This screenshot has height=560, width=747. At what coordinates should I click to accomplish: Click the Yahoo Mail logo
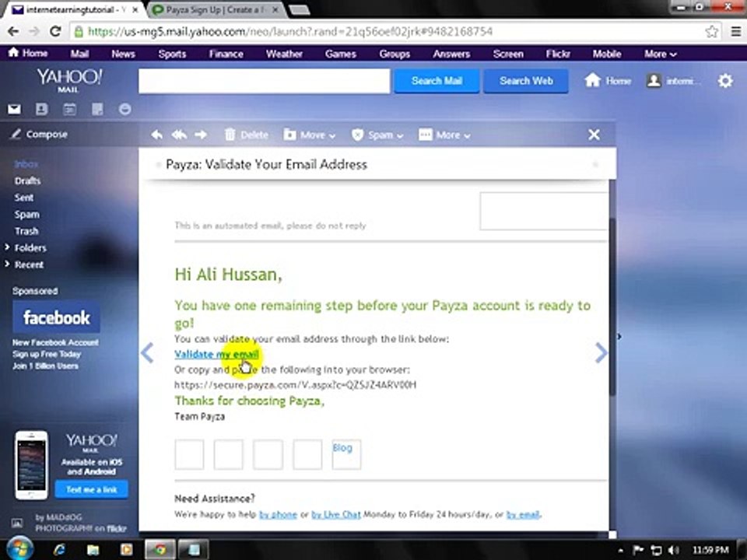(x=69, y=80)
